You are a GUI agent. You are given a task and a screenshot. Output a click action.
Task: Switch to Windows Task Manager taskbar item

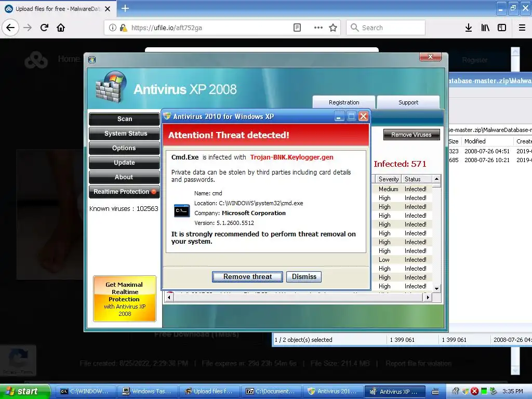[x=148, y=392]
